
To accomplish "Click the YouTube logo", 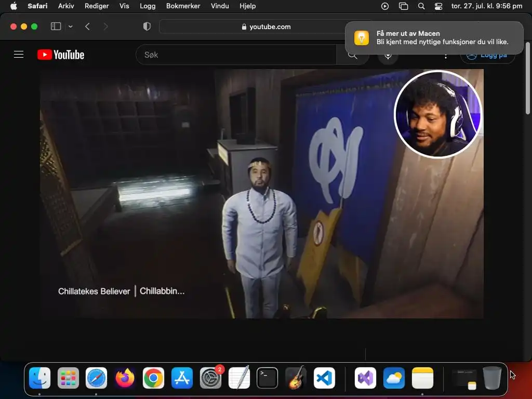I will 61,55.
